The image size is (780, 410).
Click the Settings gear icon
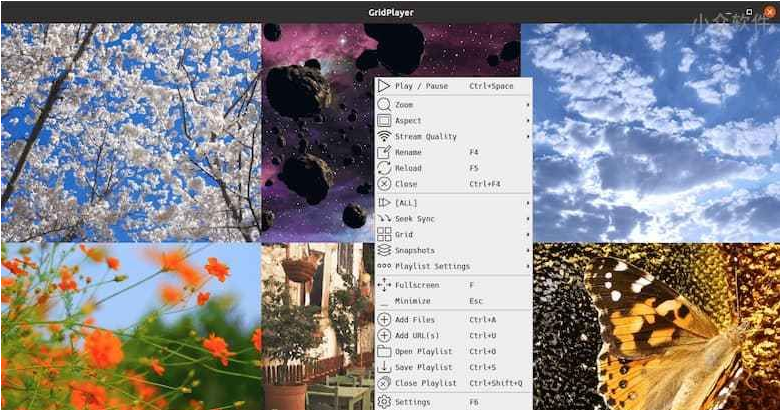[x=384, y=402]
